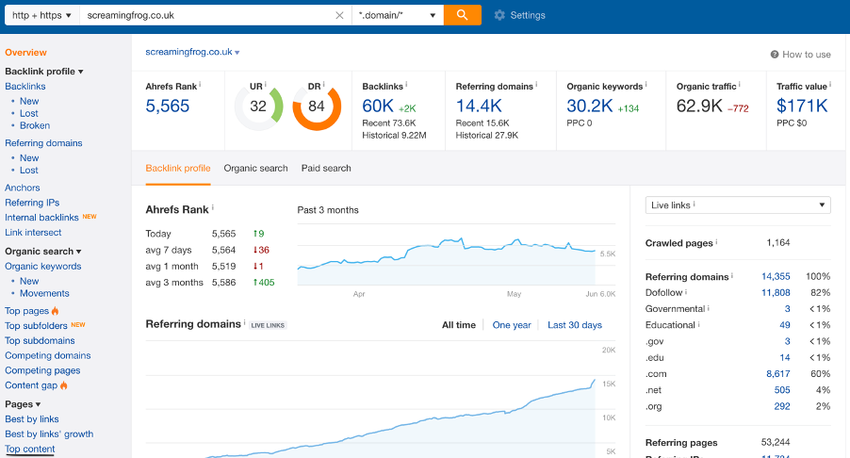Open Movements under Organic keywords
Viewport: 850px width, 458px height.
click(44, 293)
